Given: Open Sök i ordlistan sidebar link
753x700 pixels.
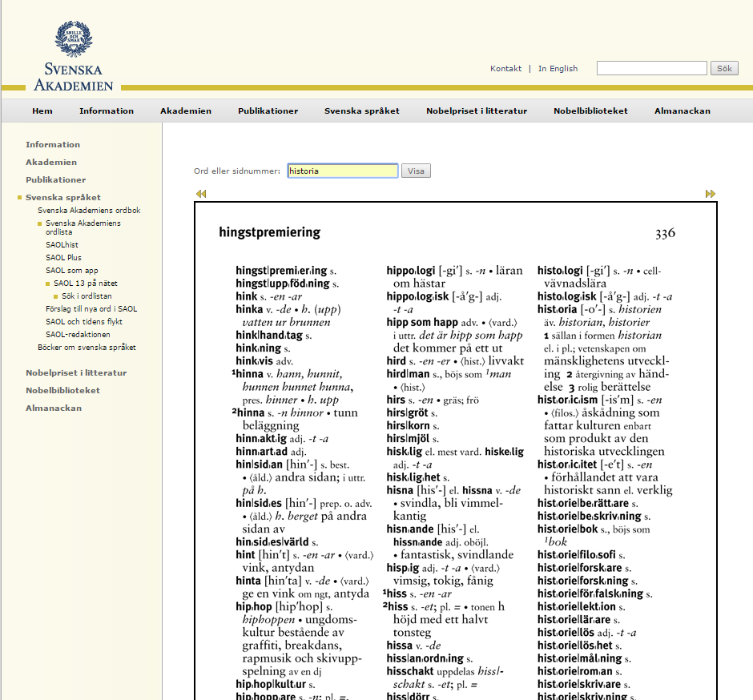Looking at the screenshot, I should (87, 296).
